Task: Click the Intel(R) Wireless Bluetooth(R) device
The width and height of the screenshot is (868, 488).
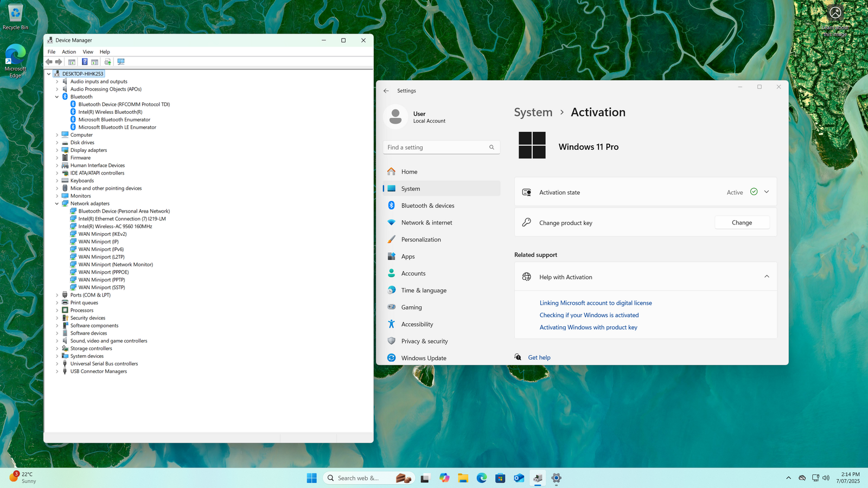Action: [x=110, y=112]
